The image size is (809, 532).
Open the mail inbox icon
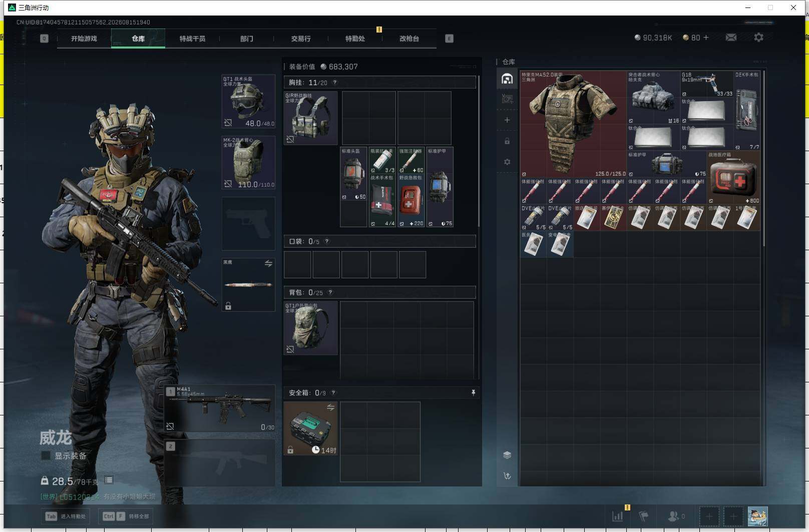[x=731, y=38]
